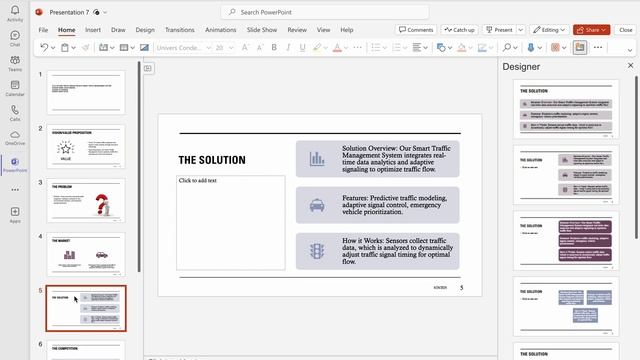The height and width of the screenshot is (360, 640).
Task: Click the Designer pane scrollbar
Action: pyautogui.click(x=637, y=157)
